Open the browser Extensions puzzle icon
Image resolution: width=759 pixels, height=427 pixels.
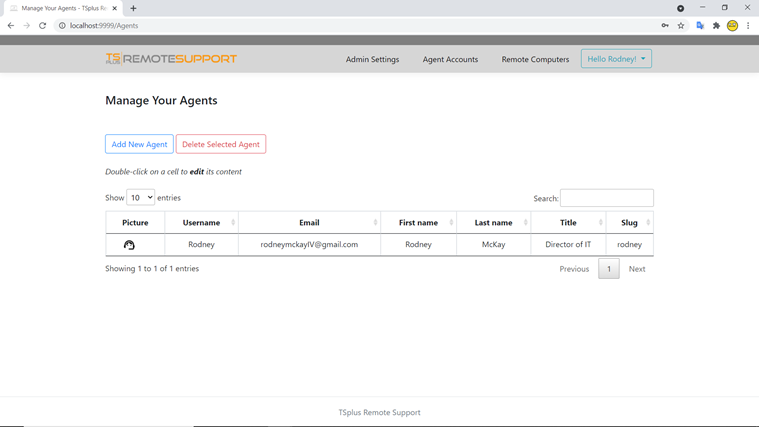pyautogui.click(x=716, y=26)
